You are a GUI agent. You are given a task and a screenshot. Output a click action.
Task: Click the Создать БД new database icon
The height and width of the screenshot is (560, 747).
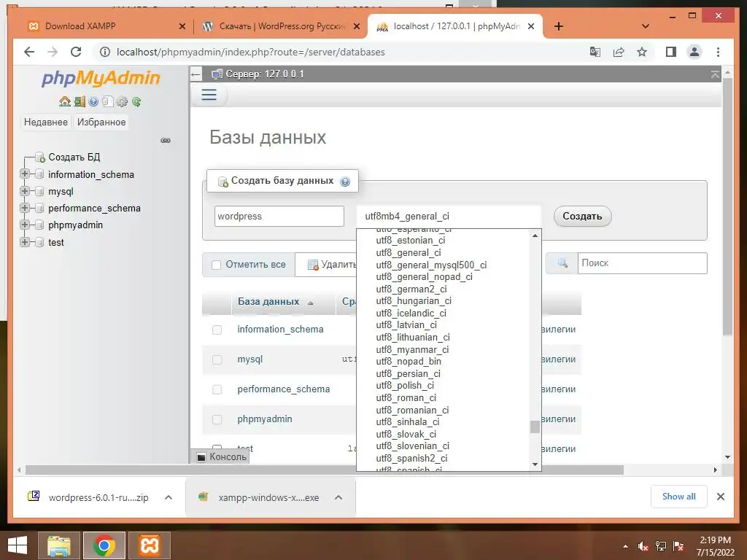coord(41,157)
